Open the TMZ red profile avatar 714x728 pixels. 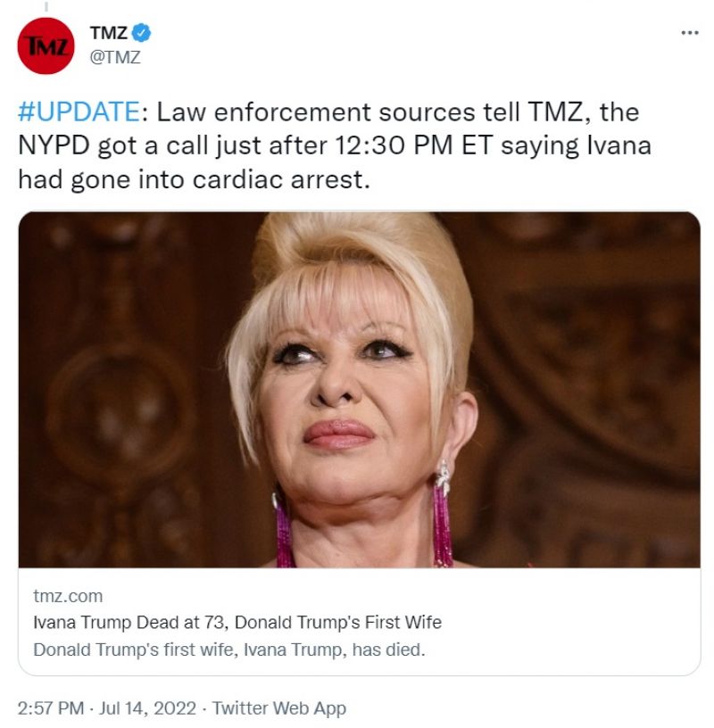46,45
